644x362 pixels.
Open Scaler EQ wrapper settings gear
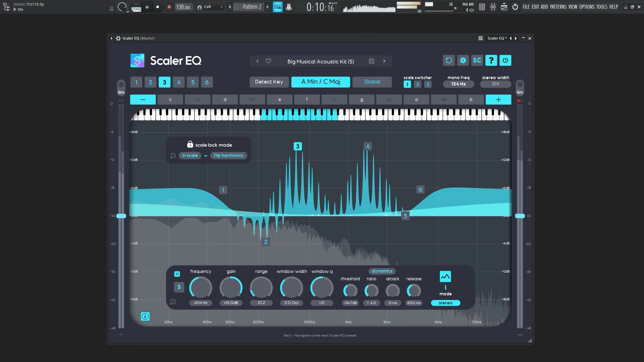[x=118, y=38]
